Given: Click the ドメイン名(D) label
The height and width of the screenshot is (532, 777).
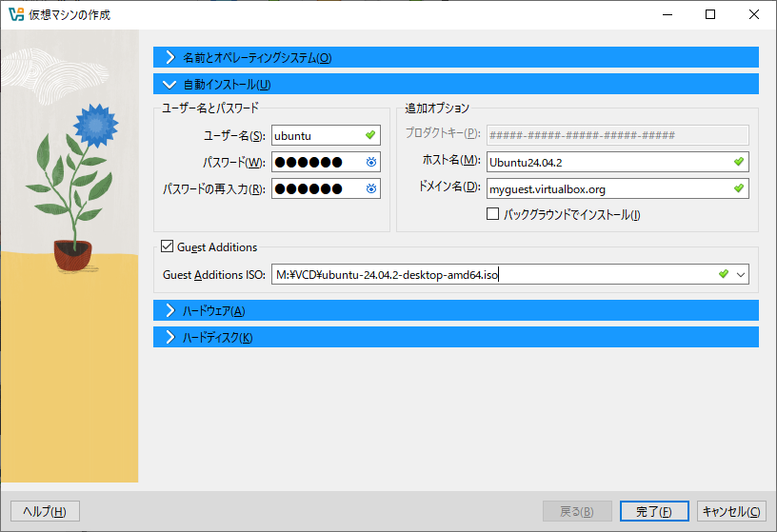Looking at the screenshot, I should tap(450, 187).
